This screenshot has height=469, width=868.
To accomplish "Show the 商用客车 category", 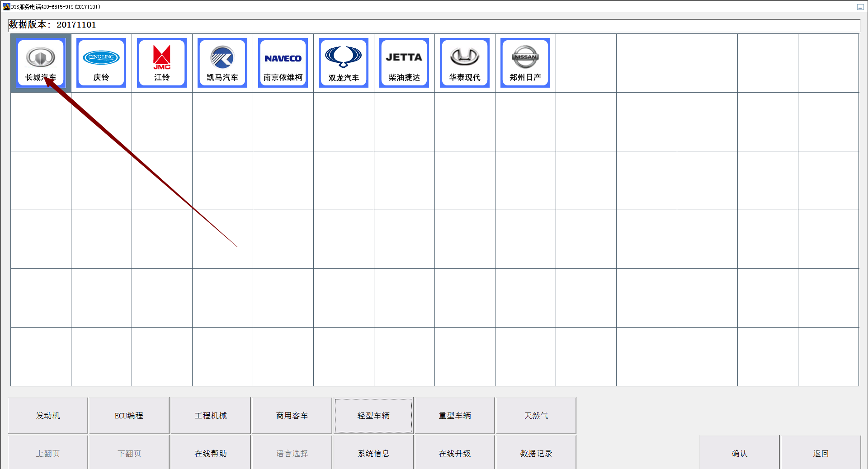I will click(292, 416).
